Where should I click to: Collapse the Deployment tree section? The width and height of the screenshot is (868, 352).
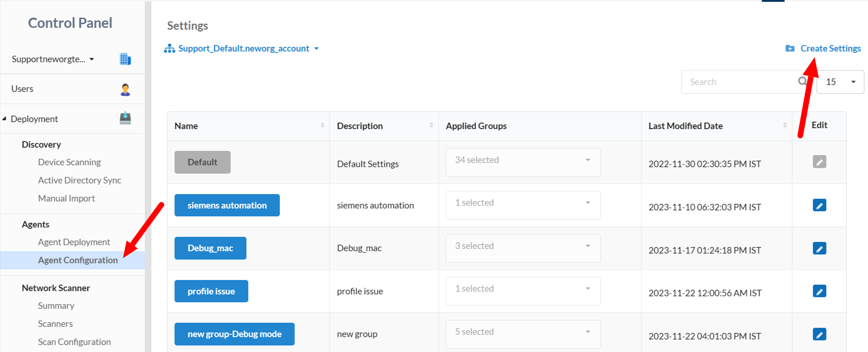point(4,119)
